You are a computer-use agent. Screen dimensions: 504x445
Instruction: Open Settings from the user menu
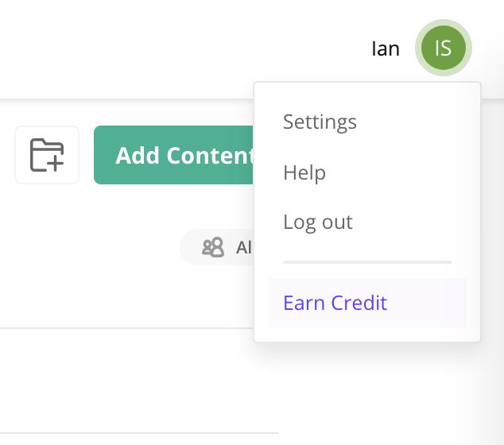[x=320, y=122]
